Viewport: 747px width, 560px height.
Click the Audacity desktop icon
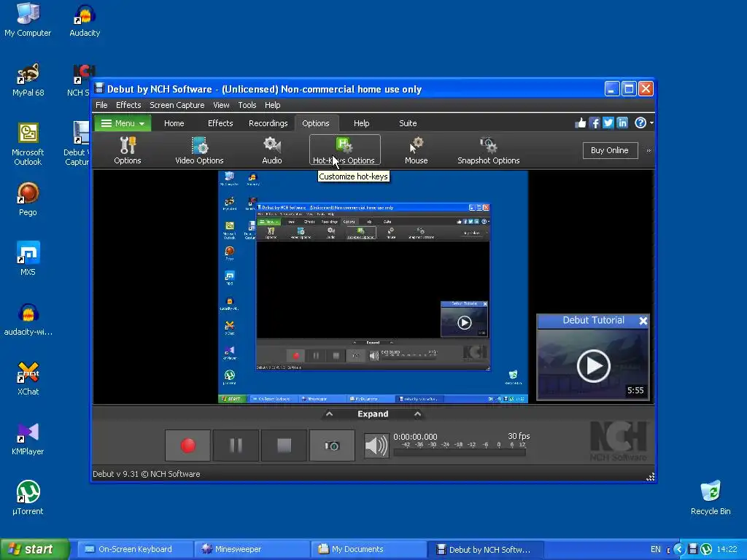(85, 20)
